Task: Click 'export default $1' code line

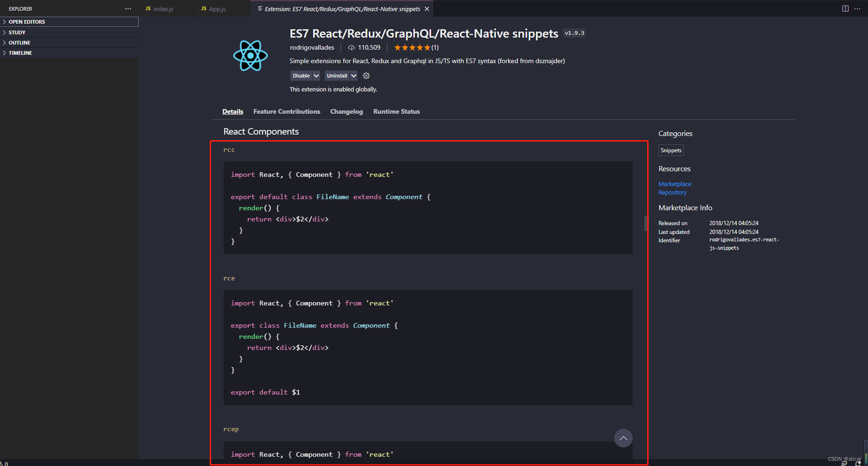Action: coord(265,392)
